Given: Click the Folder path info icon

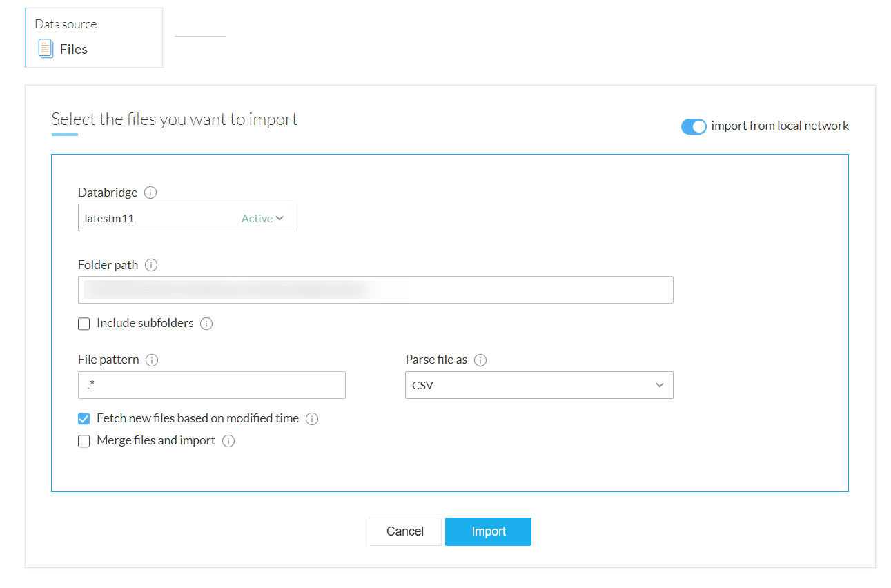Looking at the screenshot, I should pos(152,265).
